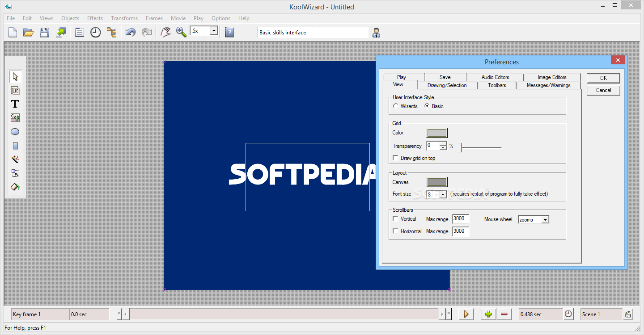Jump to timeline start with the rewind arrow
Image resolution: width=644 pixels, height=335 pixels.
(x=119, y=314)
